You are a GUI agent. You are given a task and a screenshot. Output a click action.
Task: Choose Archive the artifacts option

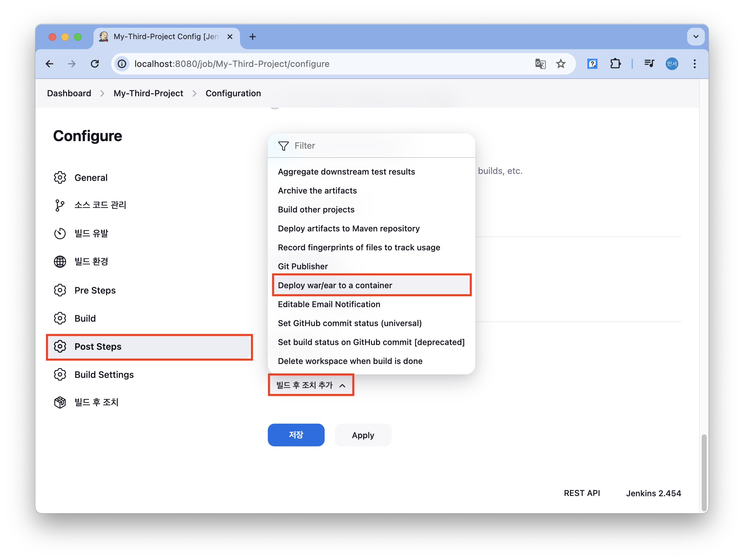[317, 191]
